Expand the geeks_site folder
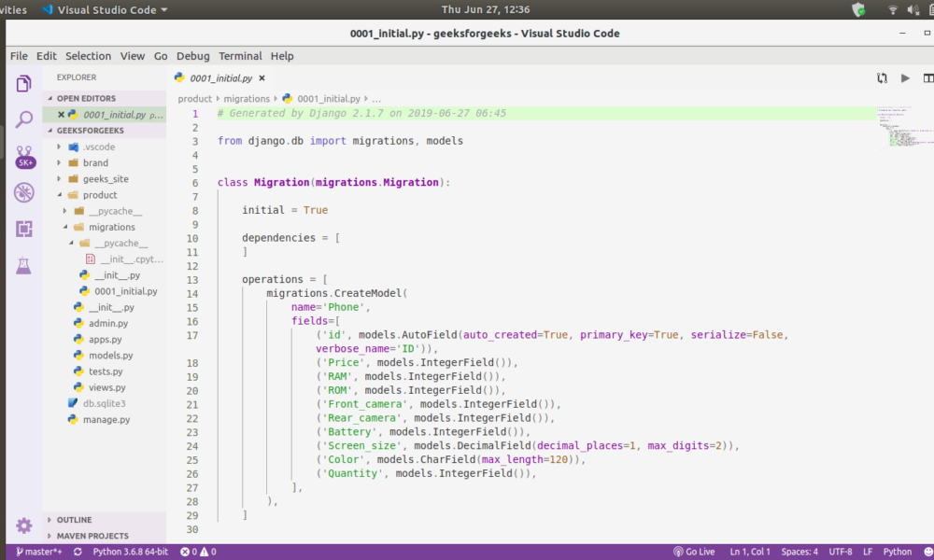Image resolution: width=934 pixels, height=560 pixels. pyautogui.click(x=106, y=178)
